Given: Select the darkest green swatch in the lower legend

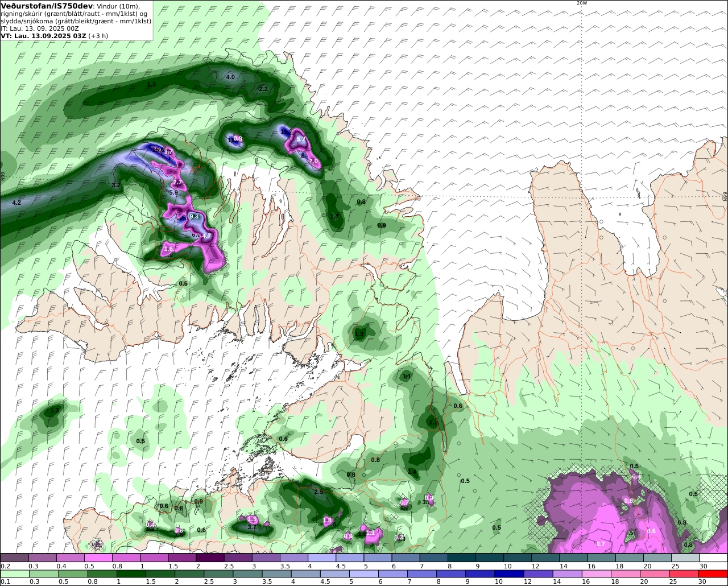Looking at the screenshot, I should (131, 574).
